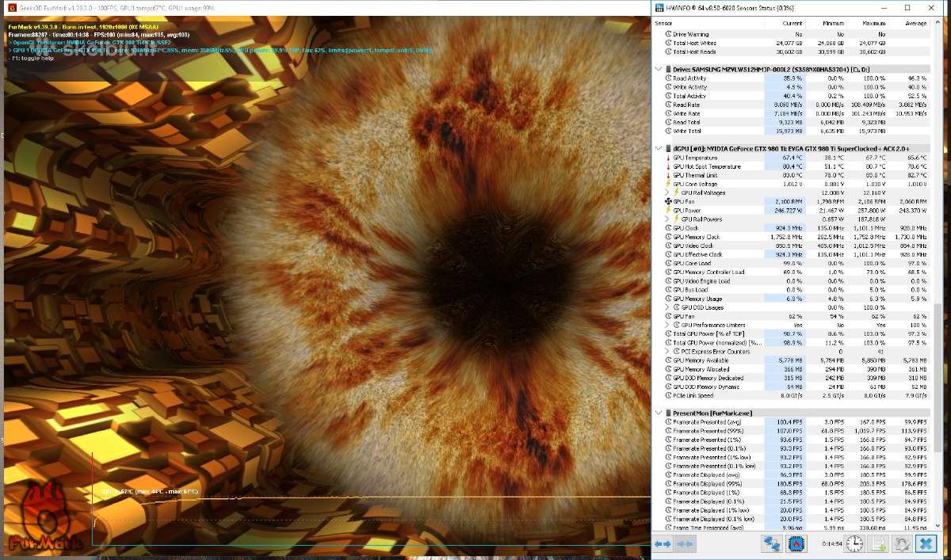This screenshot has height=560, width=951.
Task: Click the Maximum column header
Action: pos(868,24)
